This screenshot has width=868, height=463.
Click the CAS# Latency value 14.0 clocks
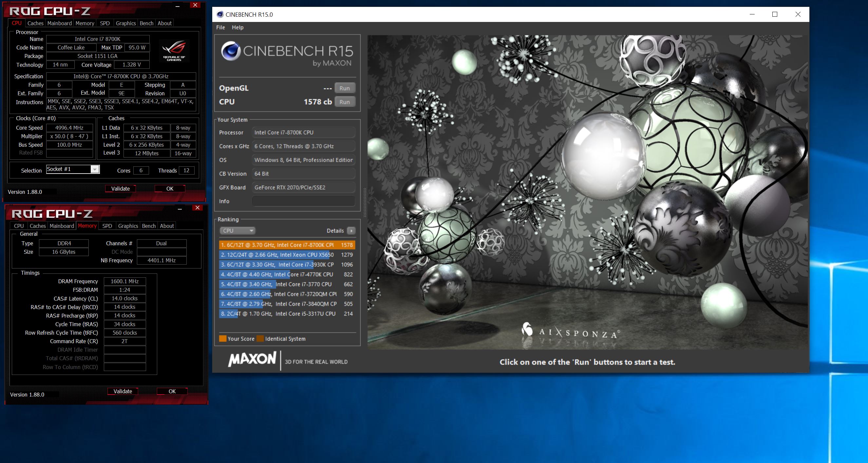click(125, 298)
